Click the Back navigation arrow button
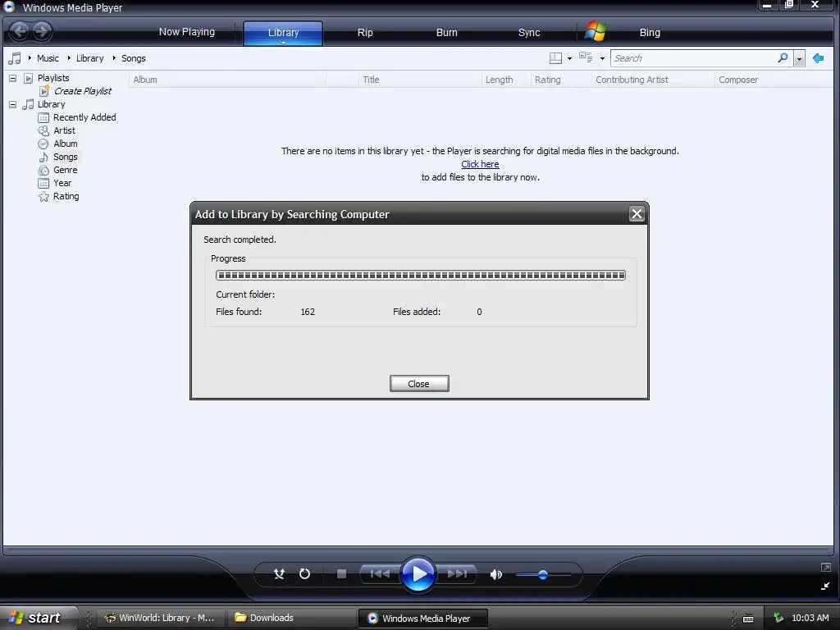 coord(20,31)
